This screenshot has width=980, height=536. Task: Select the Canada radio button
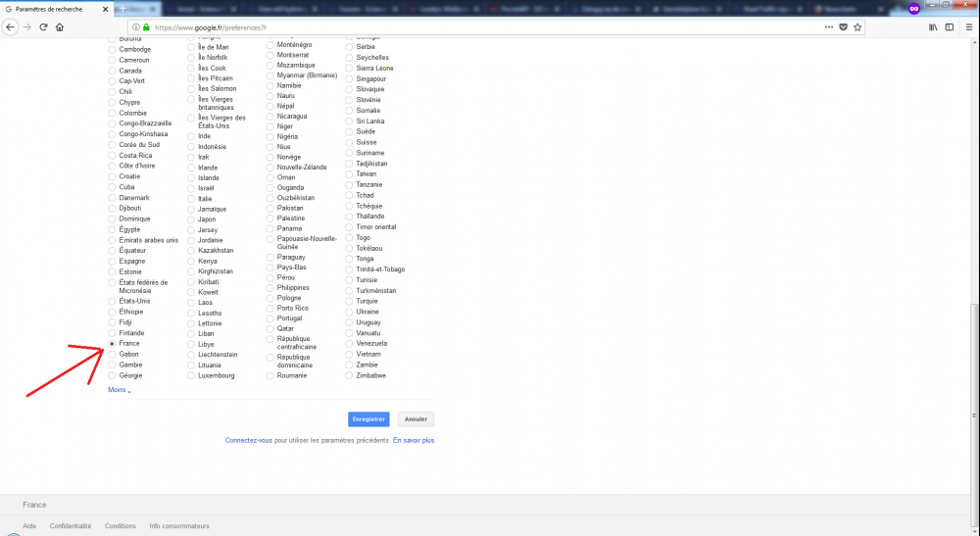point(112,71)
